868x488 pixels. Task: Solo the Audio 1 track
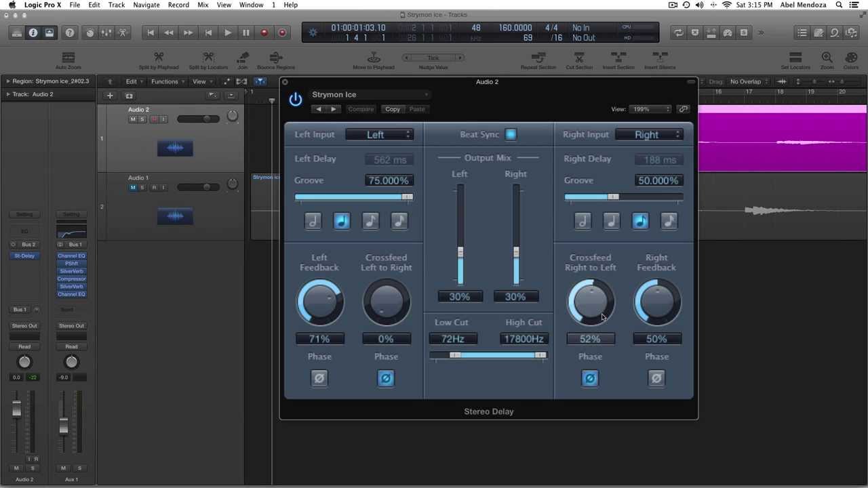142,187
